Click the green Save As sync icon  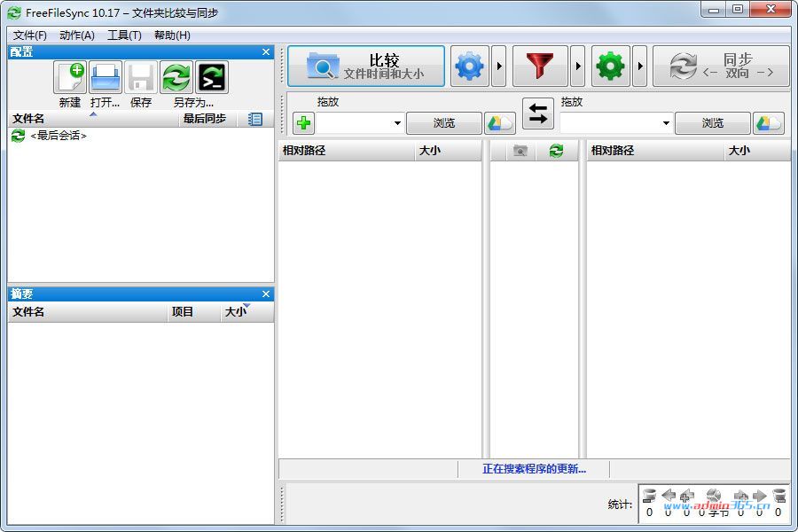pos(176,77)
